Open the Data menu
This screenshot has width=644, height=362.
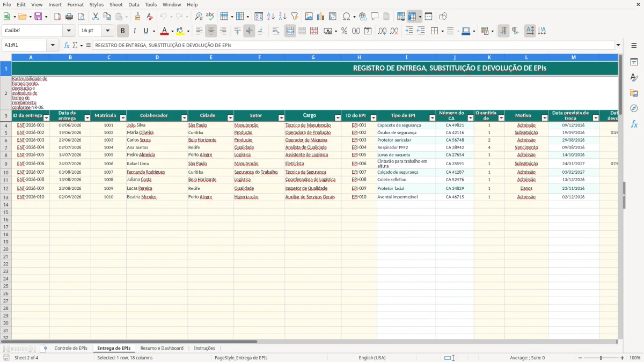tap(134, 4)
